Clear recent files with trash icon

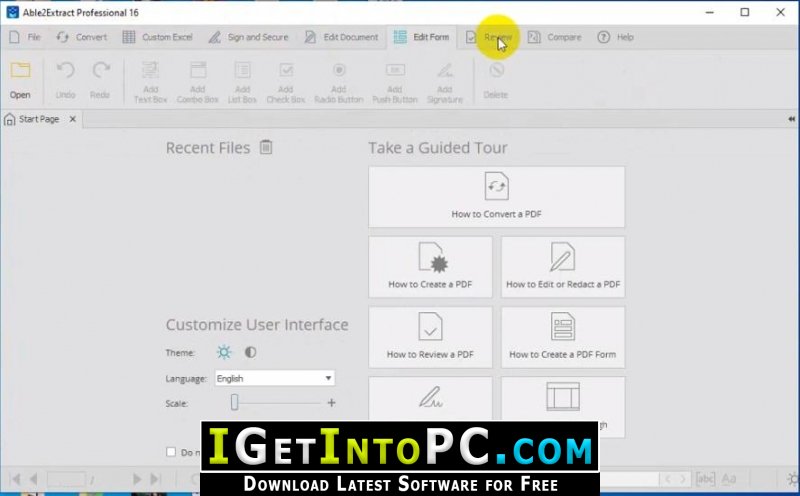266,147
